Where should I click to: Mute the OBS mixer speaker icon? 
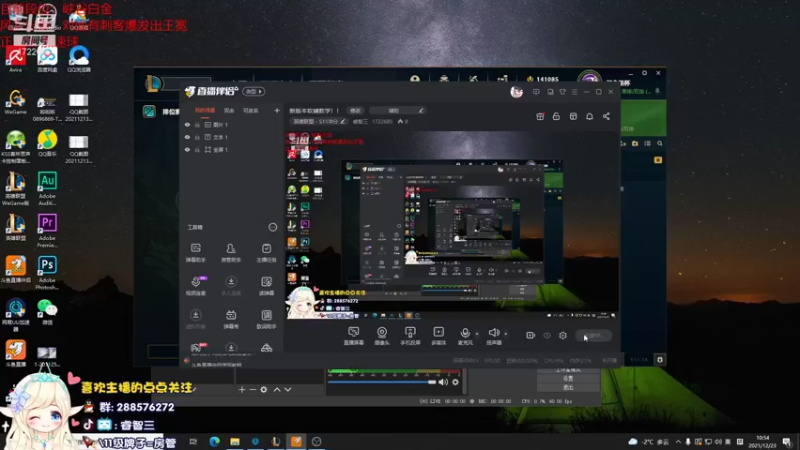point(443,382)
